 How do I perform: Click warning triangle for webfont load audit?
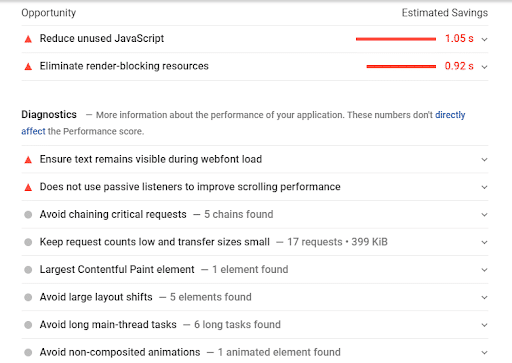(28, 160)
